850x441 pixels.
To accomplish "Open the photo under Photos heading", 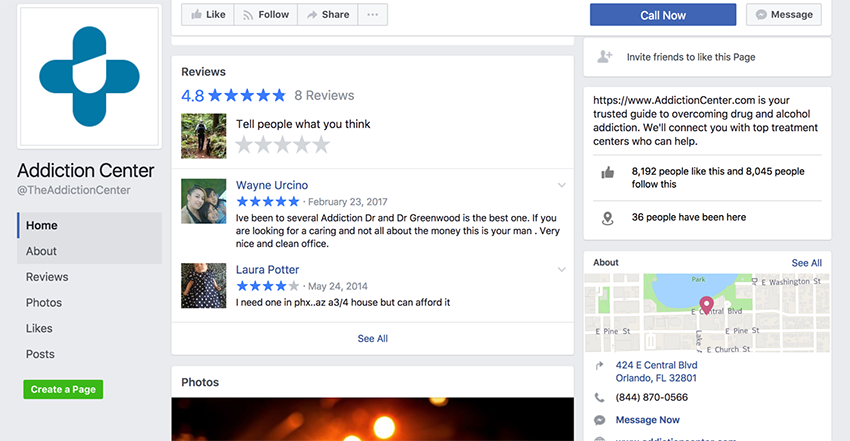I will point(372,419).
